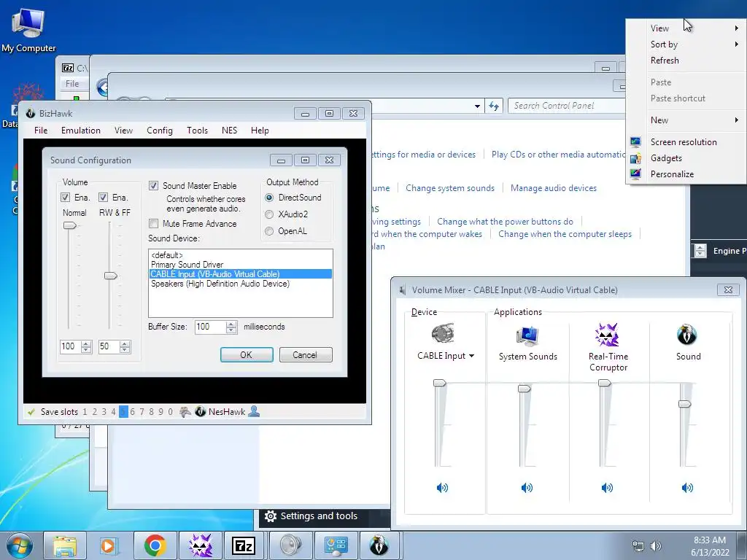Expand the Sort by submenu
This screenshot has width=747, height=560.
737,44
